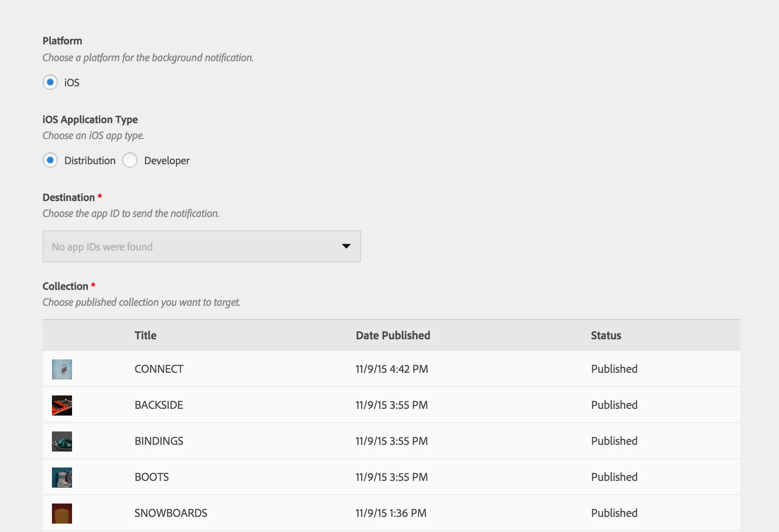Open the Destination app ID dropdown
This screenshot has height=532, width=779.
point(201,246)
